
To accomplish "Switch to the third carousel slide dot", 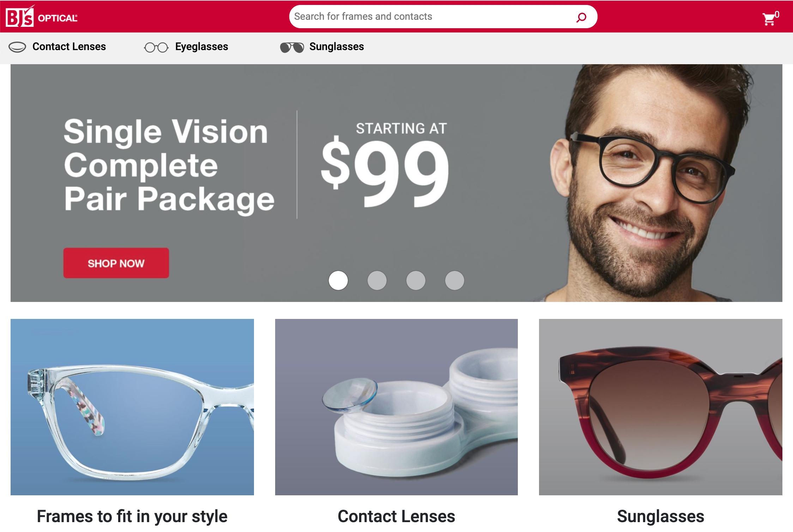I will coord(416,280).
